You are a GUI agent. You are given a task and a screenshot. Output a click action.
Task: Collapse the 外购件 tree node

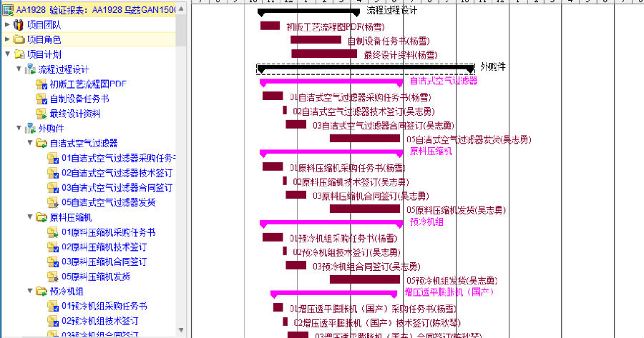[x=19, y=128]
